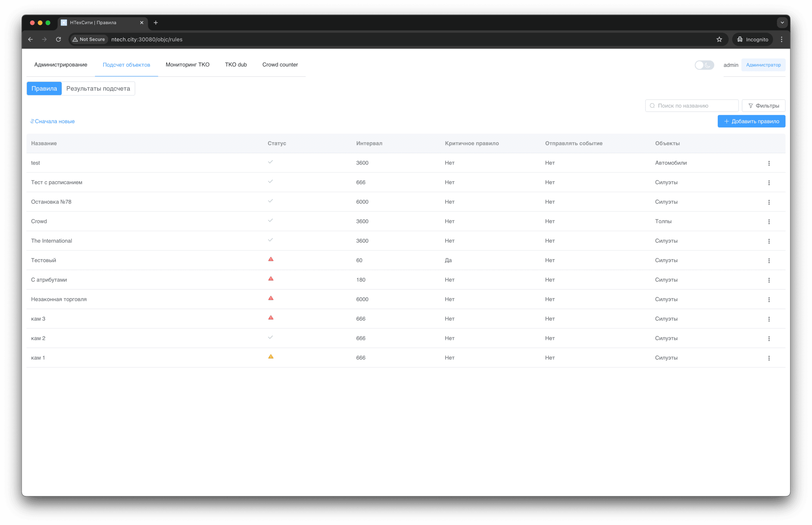Click red warning icon for Тестовый rule
The height and width of the screenshot is (525, 812).
[271, 259]
